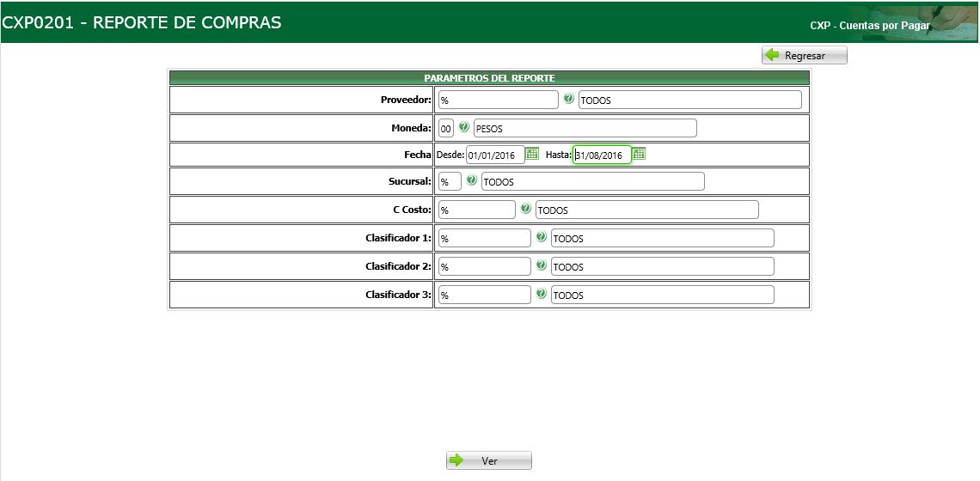Click the Clasificador 2: label
Screen dimensions: 980x481
coord(399,267)
